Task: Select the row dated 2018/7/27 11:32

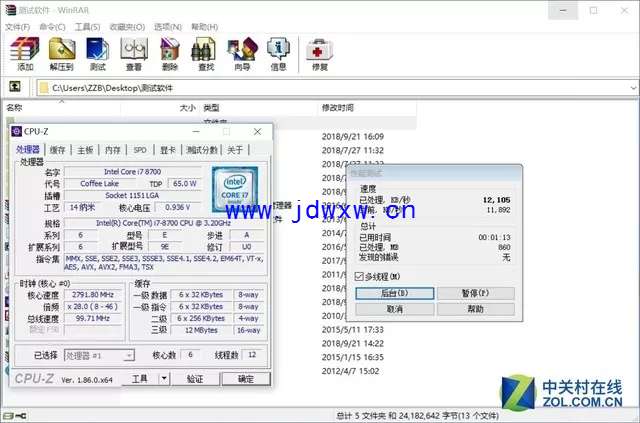Action: 353,150
